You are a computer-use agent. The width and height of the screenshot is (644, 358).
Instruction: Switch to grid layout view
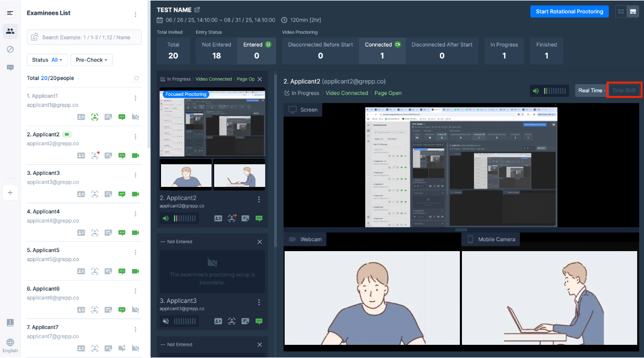(621, 12)
